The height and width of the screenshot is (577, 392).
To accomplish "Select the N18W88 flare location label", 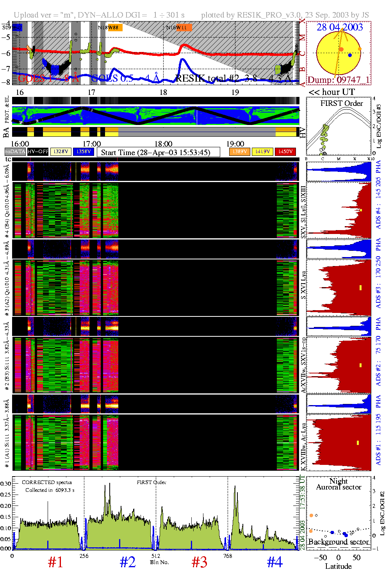I will click(x=110, y=28).
